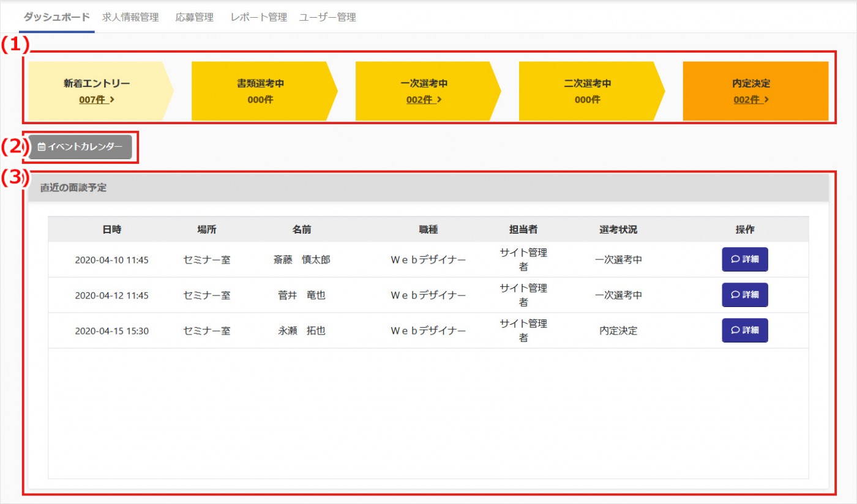
Task: Click the 名前 column header
Action: 301,229
